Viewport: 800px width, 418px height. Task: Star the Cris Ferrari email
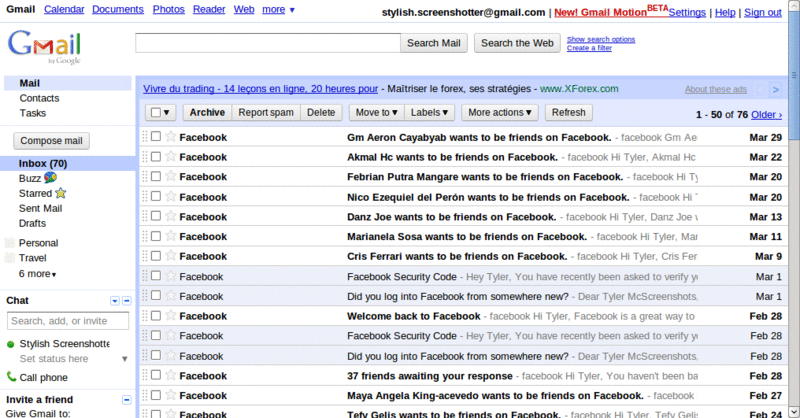pyautogui.click(x=171, y=256)
